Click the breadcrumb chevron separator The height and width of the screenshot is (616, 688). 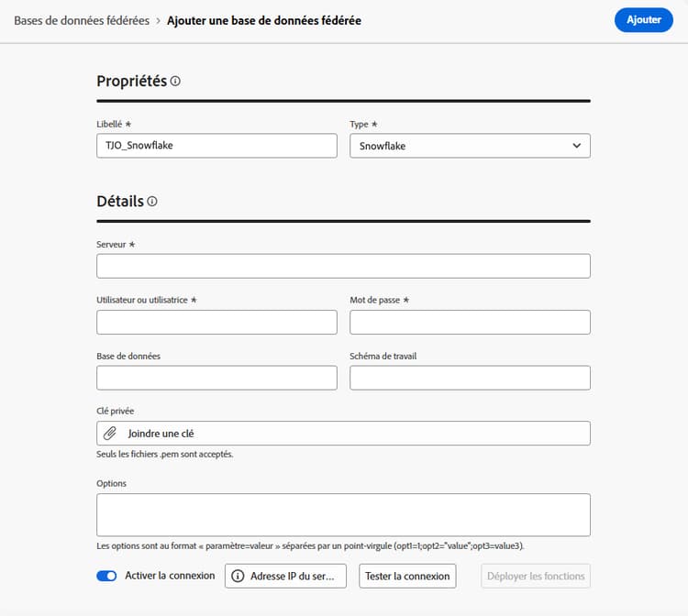(158, 20)
